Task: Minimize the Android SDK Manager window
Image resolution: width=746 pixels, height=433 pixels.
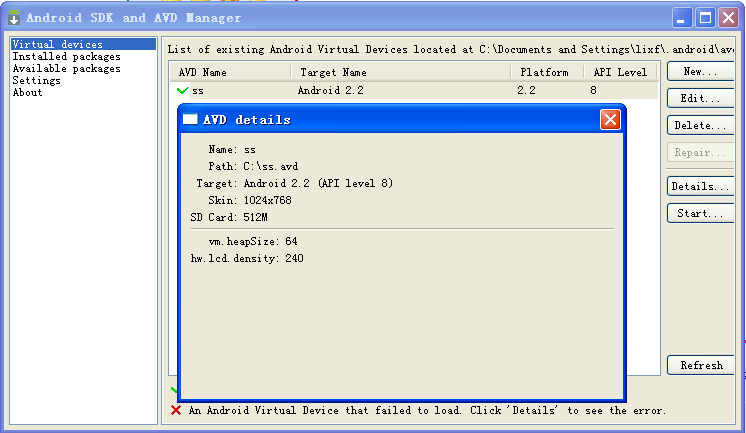Action: click(681, 18)
